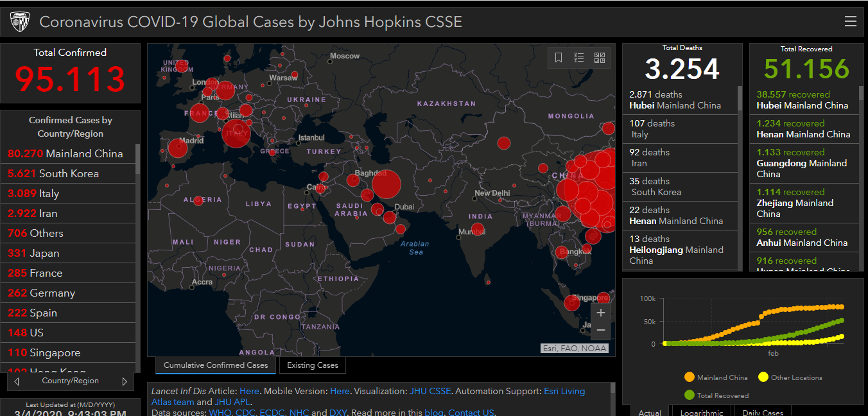Go to next Country/Region list page arrow
The image size is (868, 416).
[x=125, y=381]
